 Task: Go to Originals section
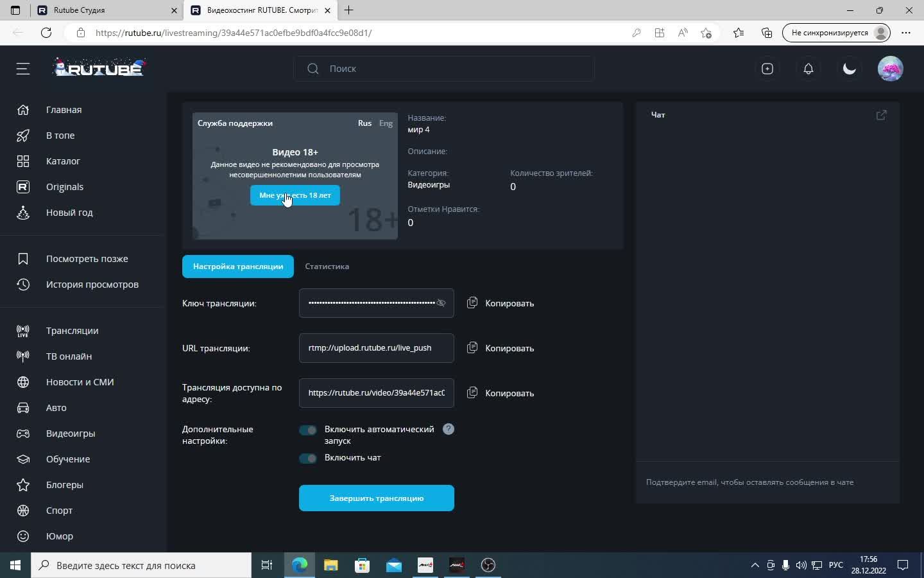[65, 187]
